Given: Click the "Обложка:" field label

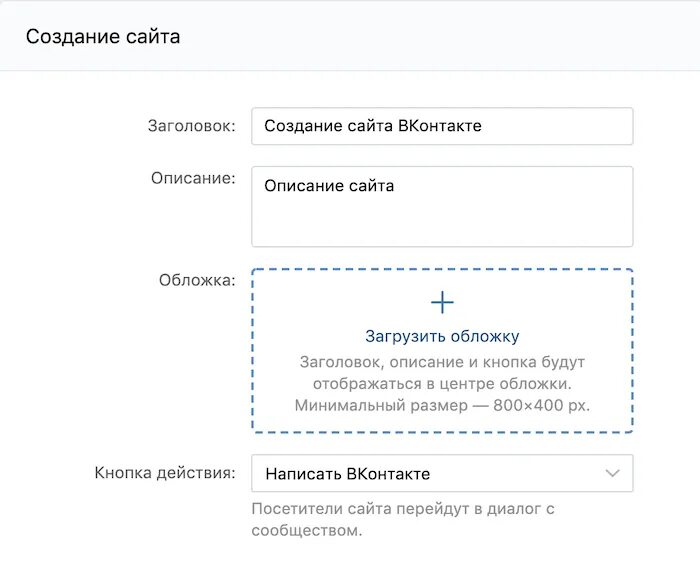Looking at the screenshot, I should [x=197, y=280].
